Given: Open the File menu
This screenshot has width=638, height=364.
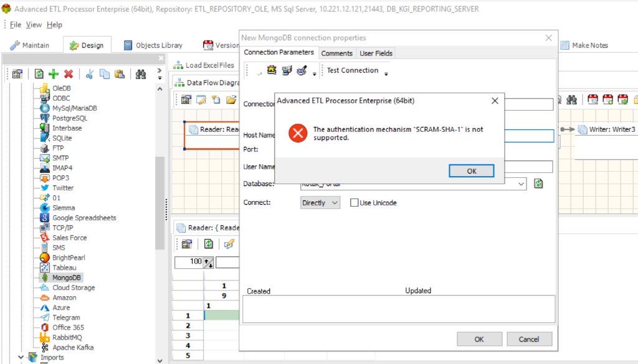Looking at the screenshot, I should [x=16, y=25].
